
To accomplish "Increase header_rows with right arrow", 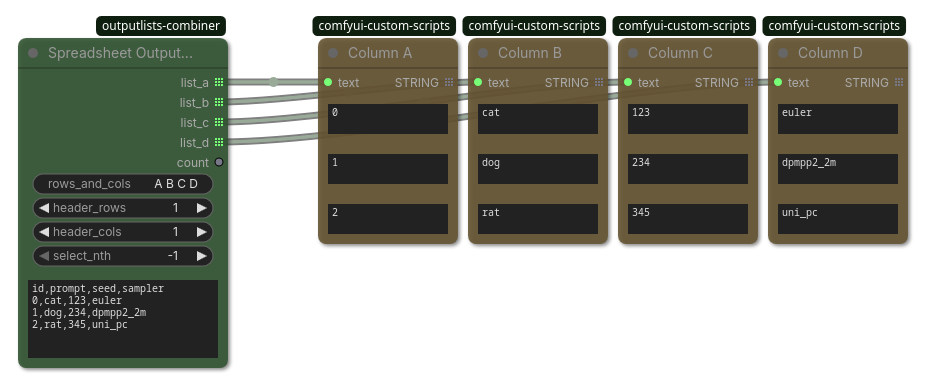I will 202,208.
